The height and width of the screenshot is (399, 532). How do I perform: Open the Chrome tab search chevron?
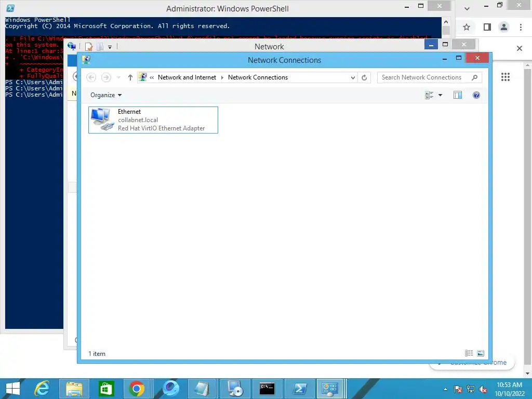pos(467,8)
